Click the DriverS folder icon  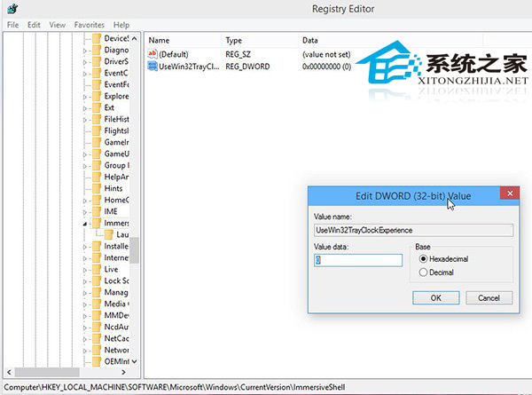(x=97, y=61)
